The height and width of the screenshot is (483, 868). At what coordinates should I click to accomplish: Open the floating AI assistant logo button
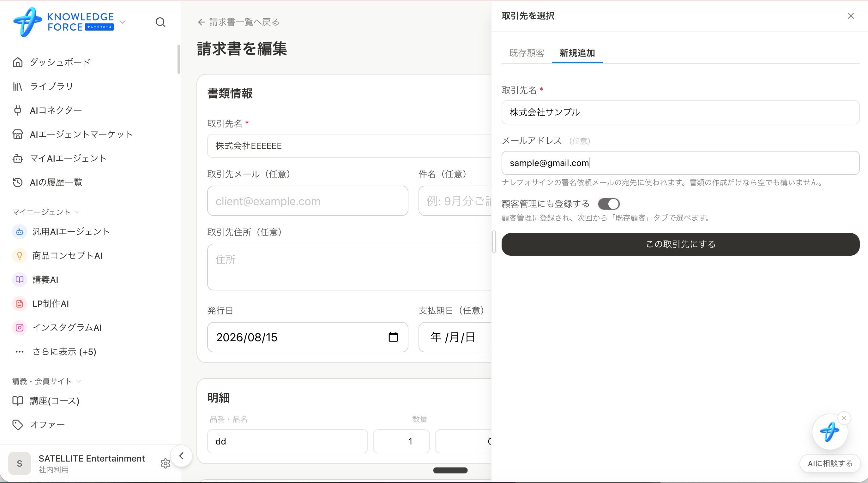[x=829, y=432]
